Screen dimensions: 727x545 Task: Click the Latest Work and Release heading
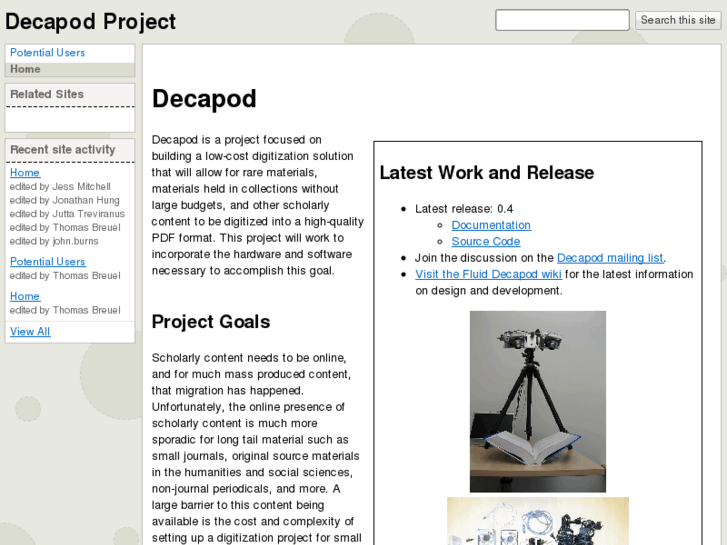pos(487,173)
